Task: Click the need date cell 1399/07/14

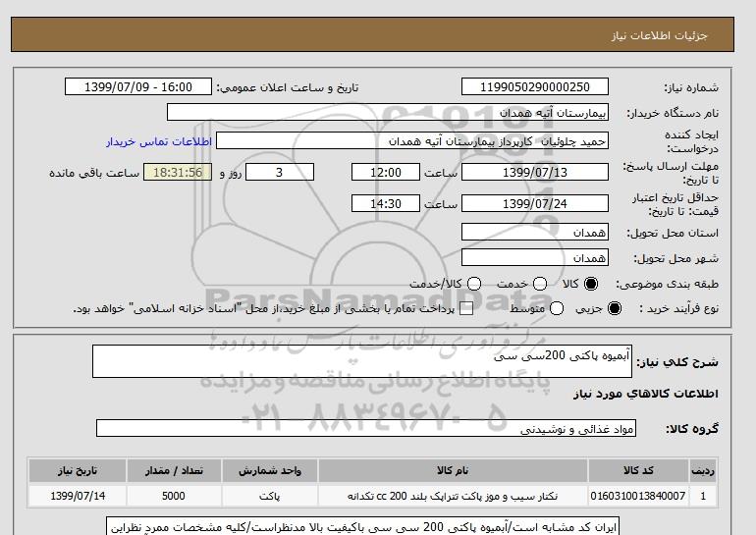Action: pos(78,496)
